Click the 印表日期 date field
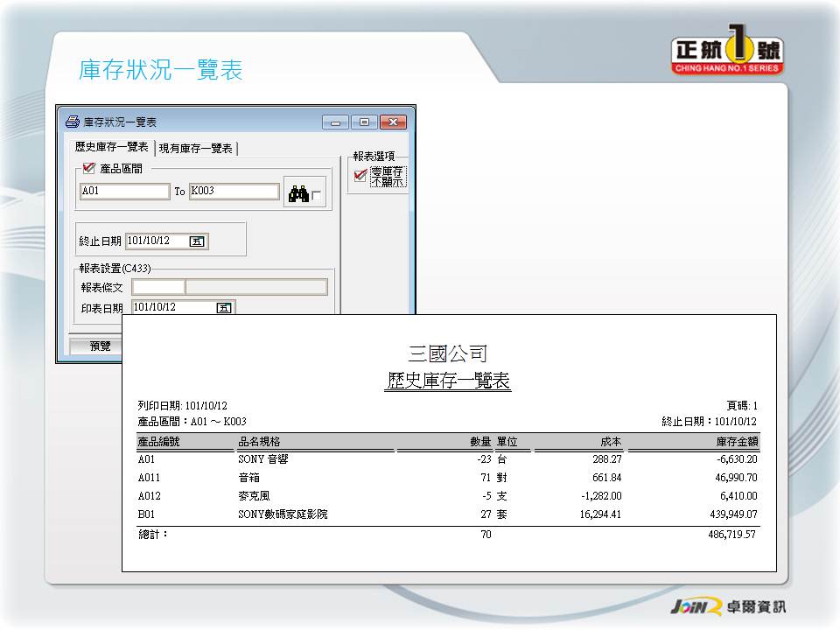The image size is (840, 630). [173, 308]
